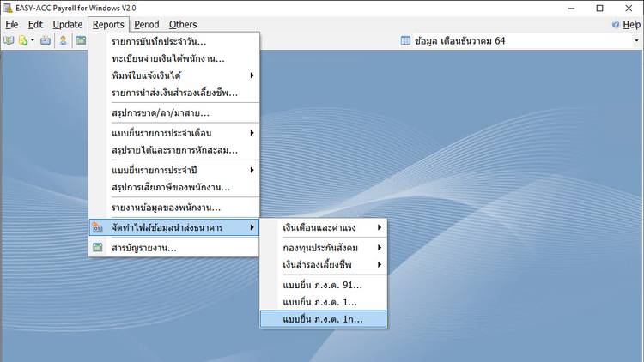
Task: Maximize the EASY-ACC Payroll window
Action: pyautogui.click(x=600, y=9)
